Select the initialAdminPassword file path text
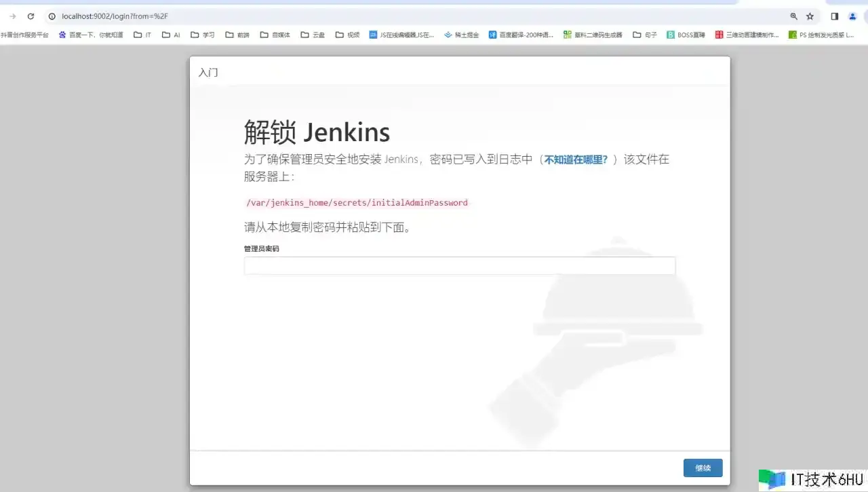868x492 pixels. (x=357, y=203)
